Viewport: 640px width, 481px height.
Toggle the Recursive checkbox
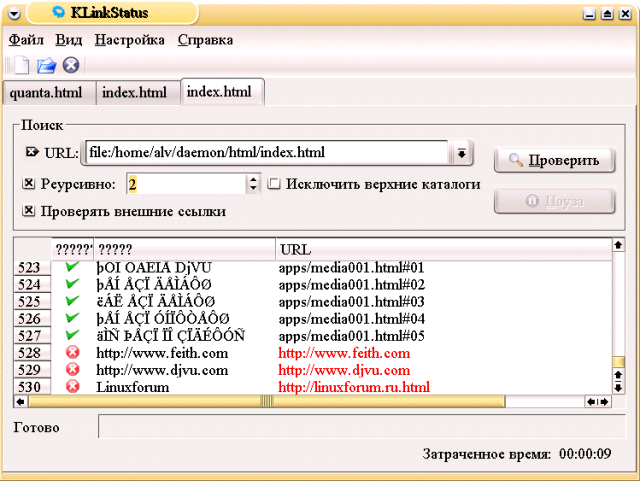(x=29, y=184)
